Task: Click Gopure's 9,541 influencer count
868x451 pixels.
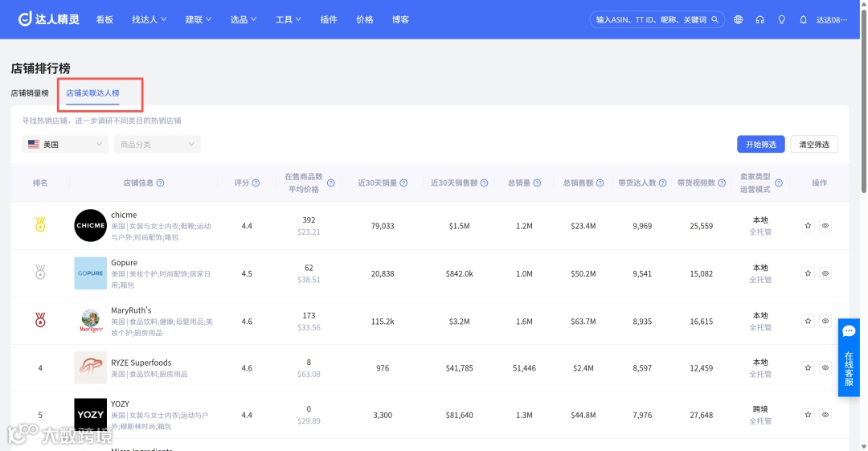Action: pos(642,273)
